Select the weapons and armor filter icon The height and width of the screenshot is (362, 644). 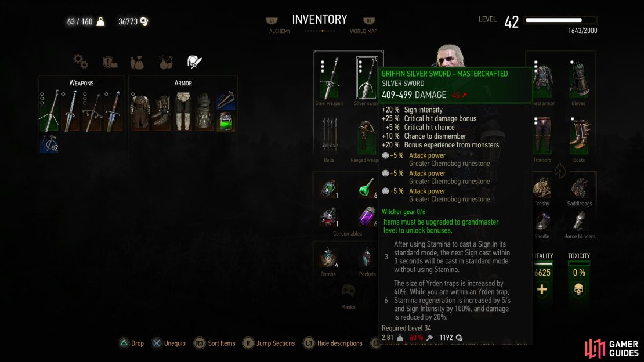coord(194,61)
